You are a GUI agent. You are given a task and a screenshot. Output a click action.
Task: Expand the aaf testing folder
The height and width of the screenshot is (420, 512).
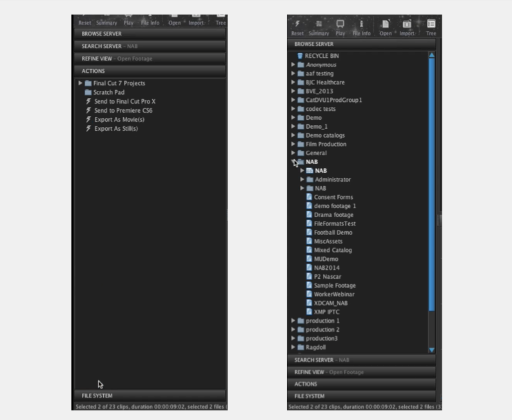coord(293,73)
